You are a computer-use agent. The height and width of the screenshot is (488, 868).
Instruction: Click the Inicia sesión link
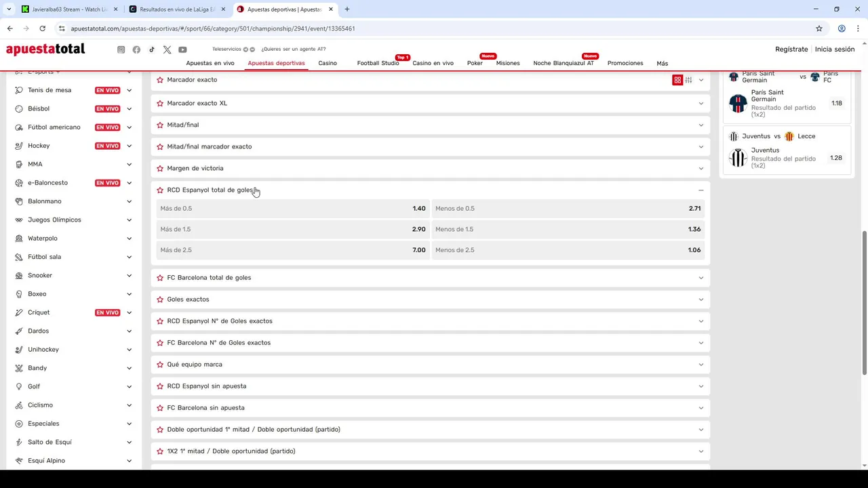coord(835,49)
